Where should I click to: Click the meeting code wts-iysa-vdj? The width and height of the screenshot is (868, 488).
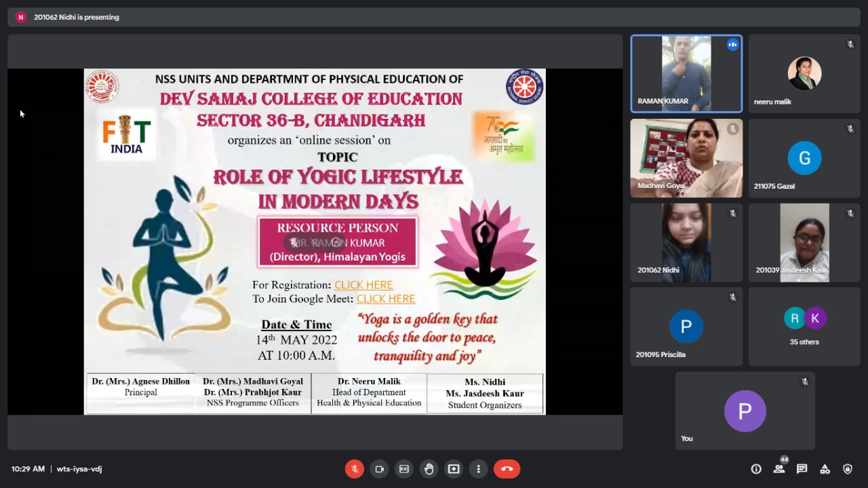[x=79, y=469]
